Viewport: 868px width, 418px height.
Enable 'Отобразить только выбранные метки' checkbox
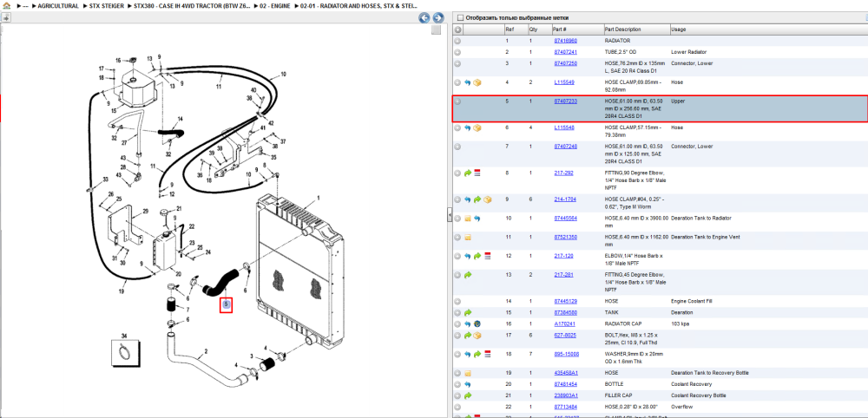tap(460, 17)
